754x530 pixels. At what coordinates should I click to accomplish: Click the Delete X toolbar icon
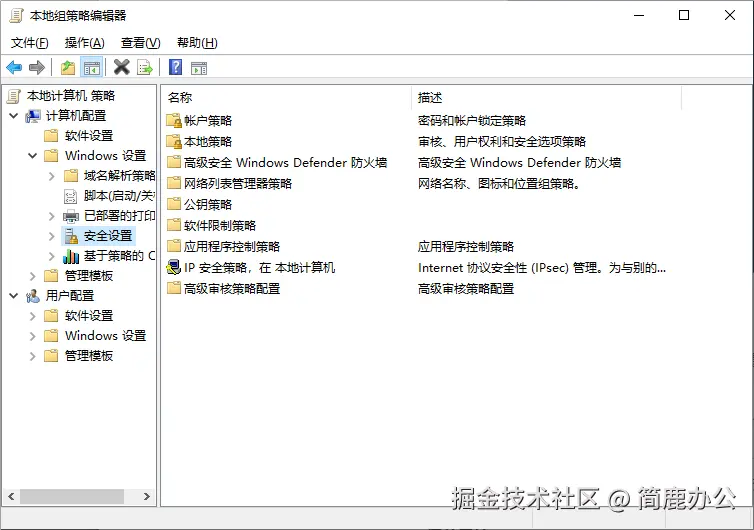[x=122, y=67]
